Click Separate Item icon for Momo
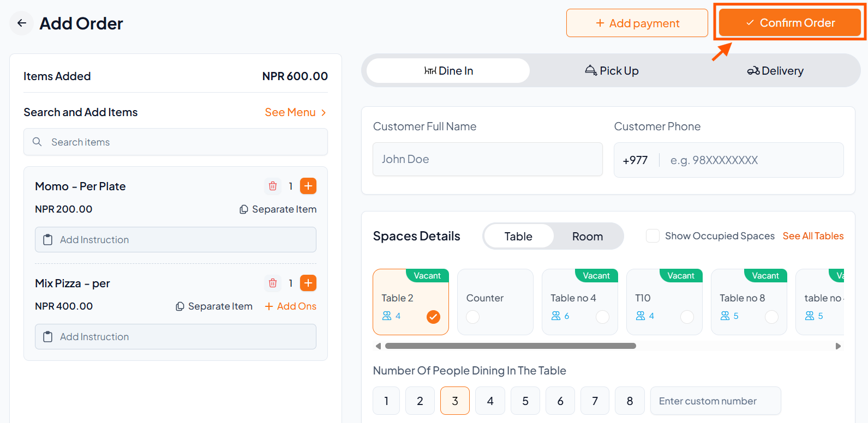The image size is (868, 423). [244, 209]
